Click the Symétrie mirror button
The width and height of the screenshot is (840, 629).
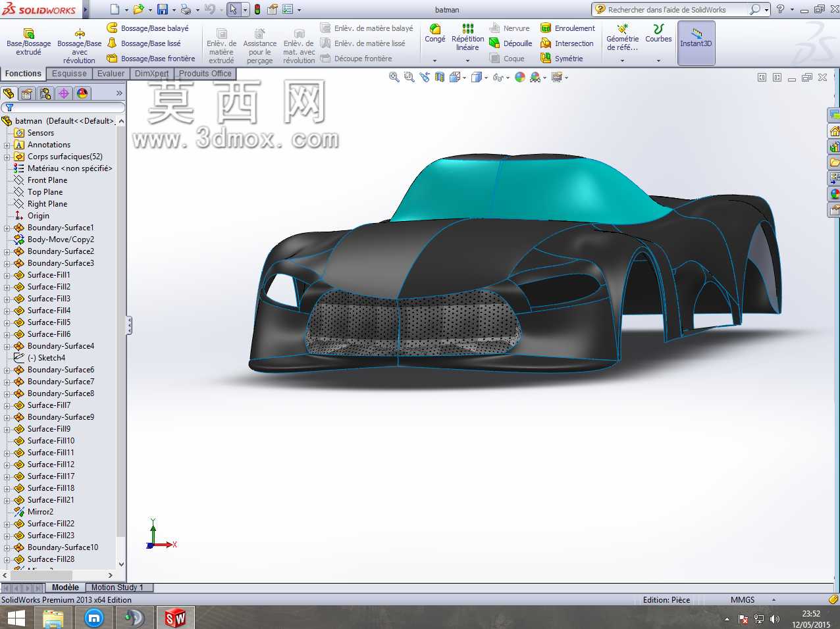click(x=562, y=59)
